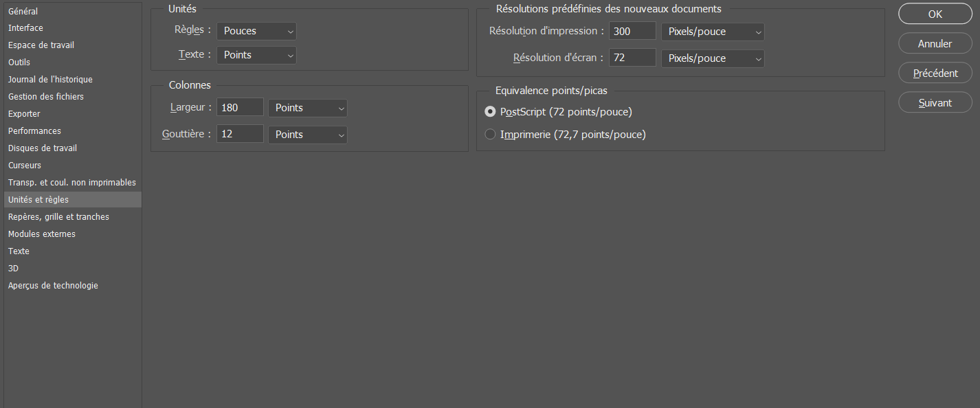
Task: Go to the Précédent preferences page
Action: [935, 73]
